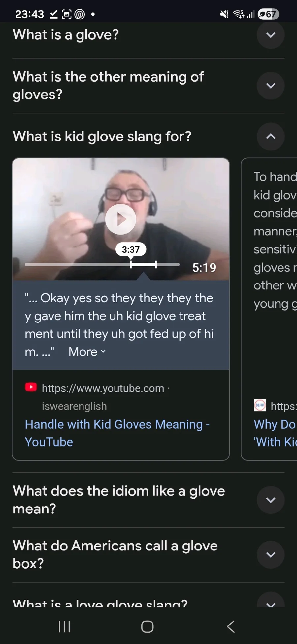Tap the battery indicator in status bar

[268, 14]
